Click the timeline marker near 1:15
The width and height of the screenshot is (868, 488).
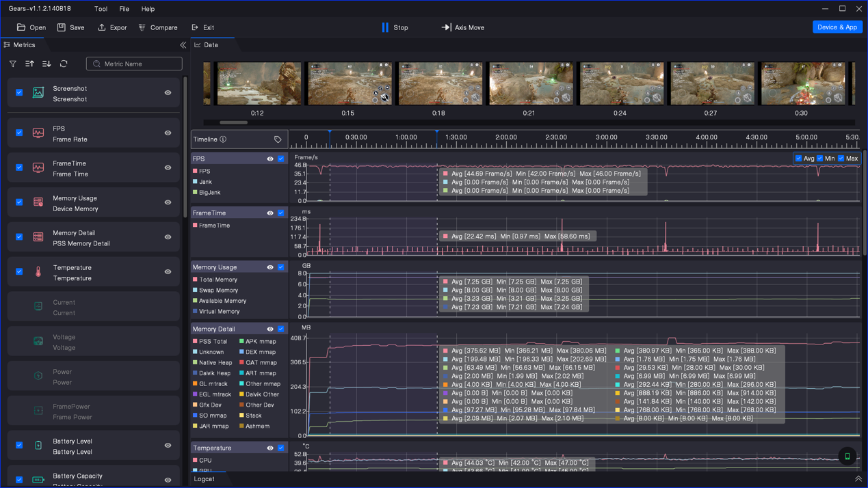coord(436,132)
